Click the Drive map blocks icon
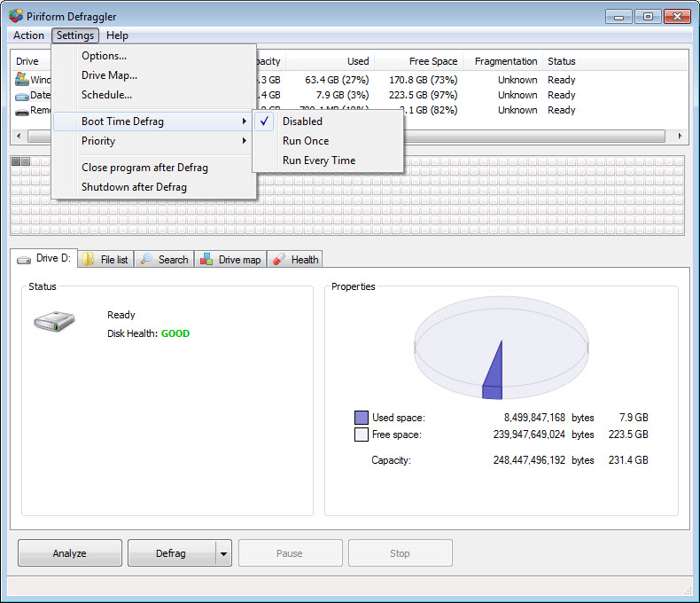Viewport: 700px width, 603px height. (x=206, y=259)
